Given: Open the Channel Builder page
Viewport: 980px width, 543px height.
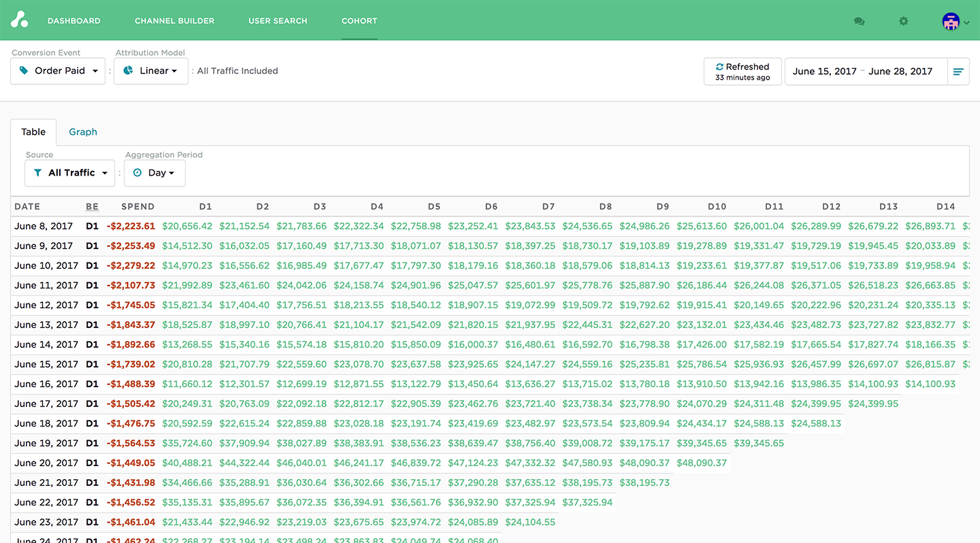Looking at the screenshot, I should (x=174, y=21).
